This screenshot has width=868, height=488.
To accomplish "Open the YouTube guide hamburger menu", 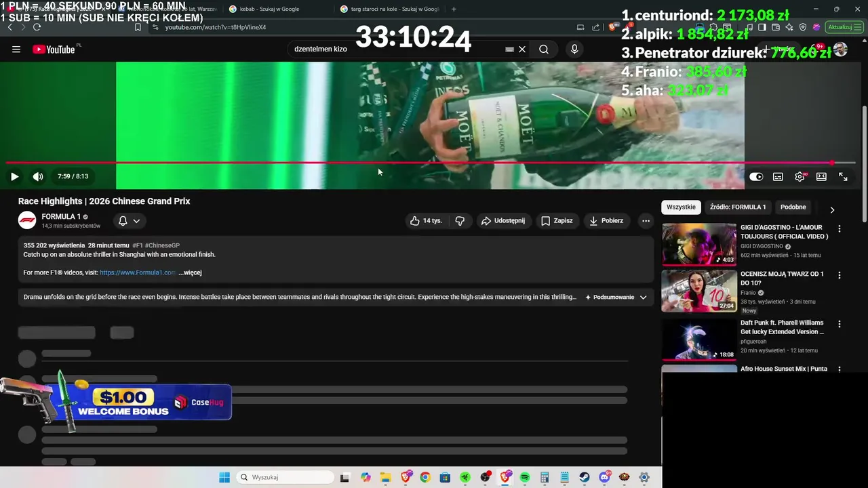I will coord(16,49).
